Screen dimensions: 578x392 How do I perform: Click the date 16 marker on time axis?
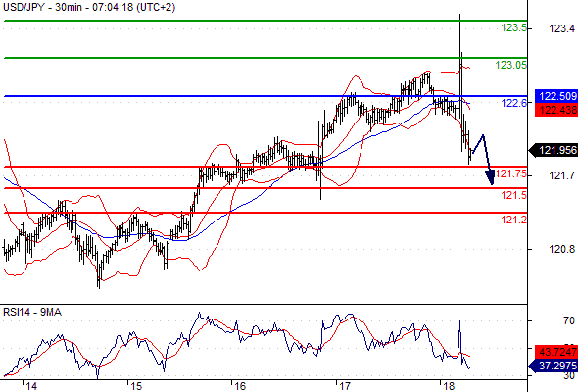pos(240,386)
